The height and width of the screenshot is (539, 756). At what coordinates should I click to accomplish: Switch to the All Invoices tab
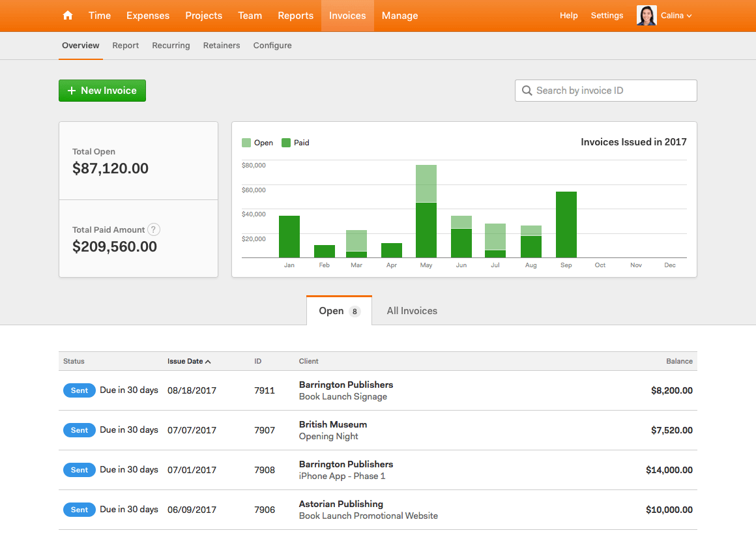(411, 311)
